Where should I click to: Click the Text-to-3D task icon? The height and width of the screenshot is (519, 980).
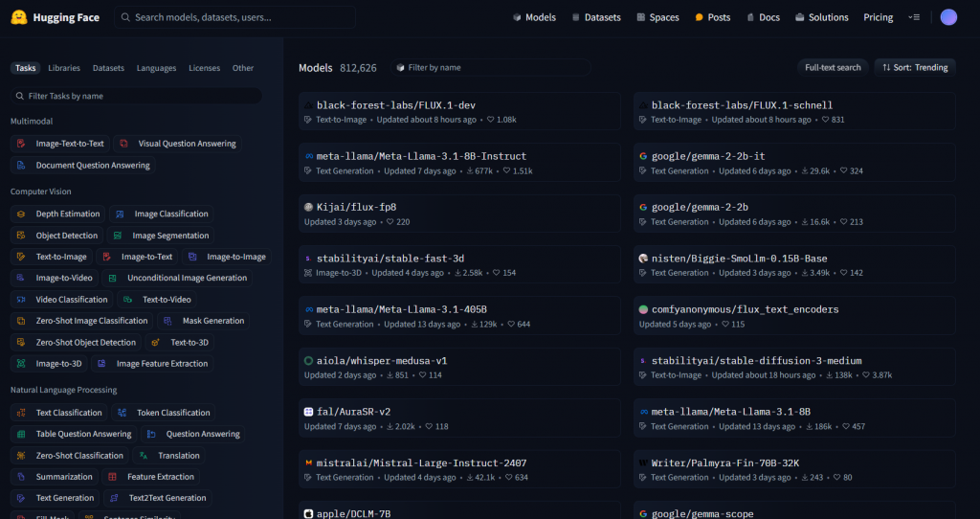(156, 342)
